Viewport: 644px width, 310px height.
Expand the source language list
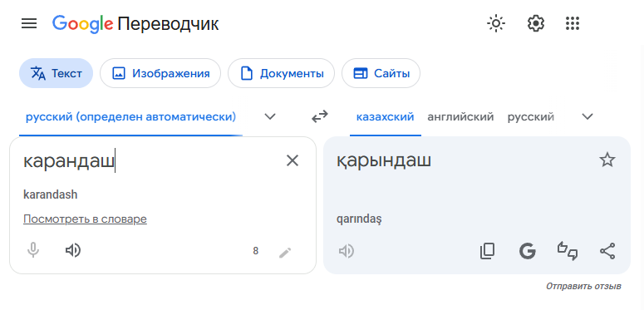(270, 117)
